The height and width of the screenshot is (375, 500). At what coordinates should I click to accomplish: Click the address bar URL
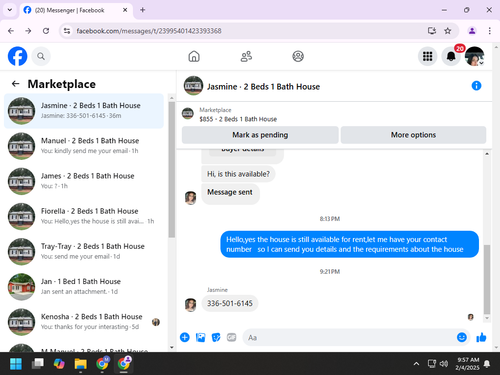(x=149, y=31)
